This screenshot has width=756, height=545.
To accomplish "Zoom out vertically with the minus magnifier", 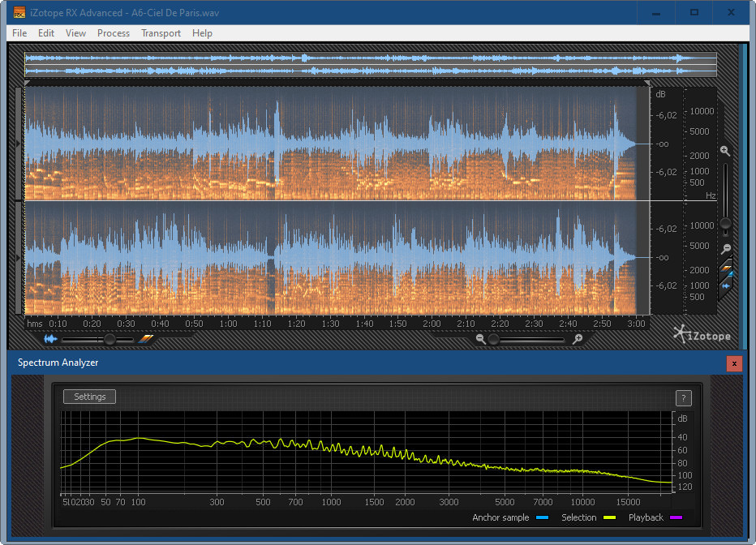I will [726, 249].
